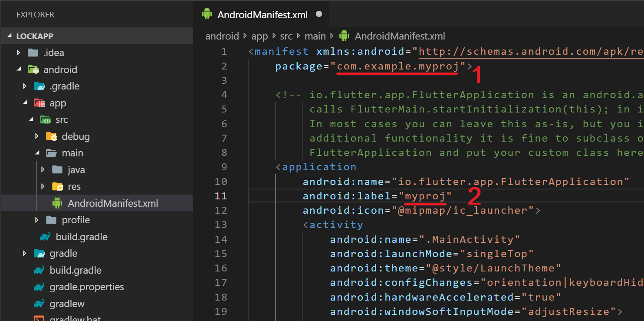The width and height of the screenshot is (644, 321).
Task: Open the AndroidManifest.xml file in the explorer
Action: pos(113,203)
